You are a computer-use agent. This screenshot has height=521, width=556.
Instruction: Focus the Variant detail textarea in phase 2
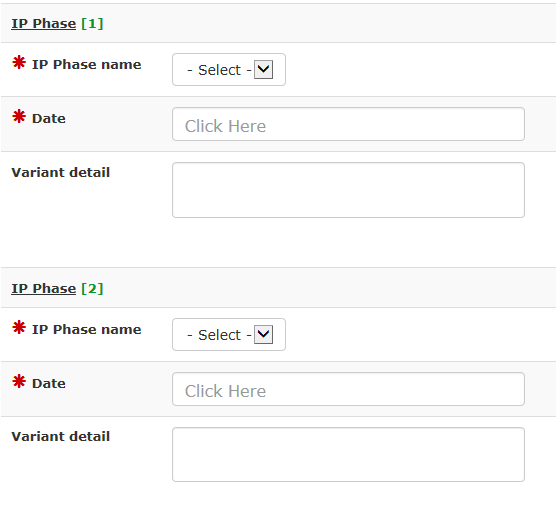pos(348,454)
